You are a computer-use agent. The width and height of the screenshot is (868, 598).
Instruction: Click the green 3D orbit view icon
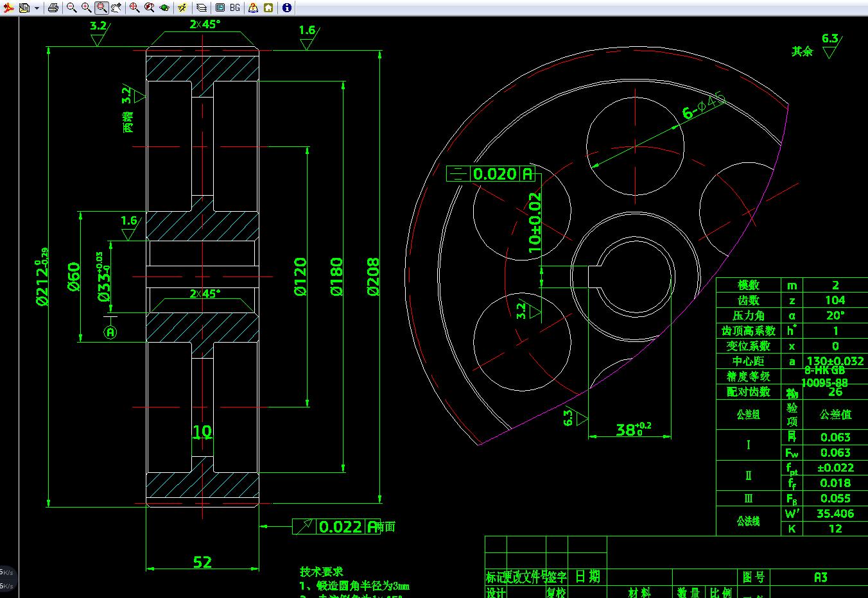coord(164,8)
